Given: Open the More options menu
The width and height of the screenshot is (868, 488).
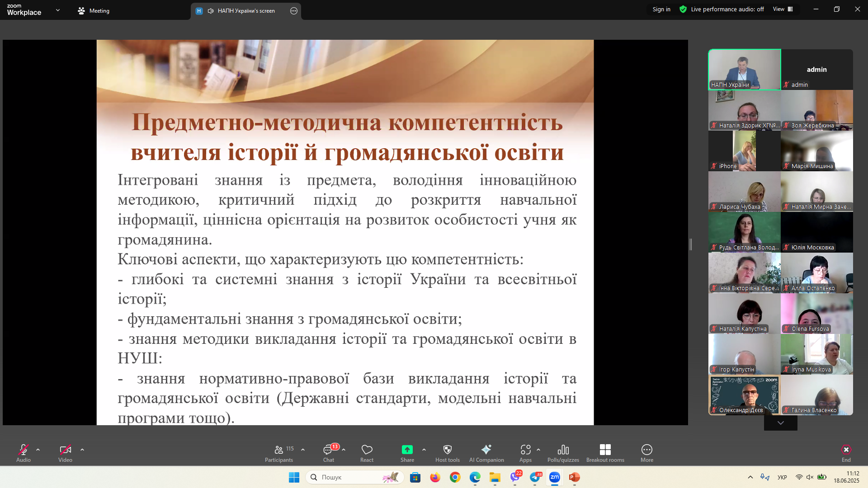Looking at the screenshot, I should (x=647, y=453).
